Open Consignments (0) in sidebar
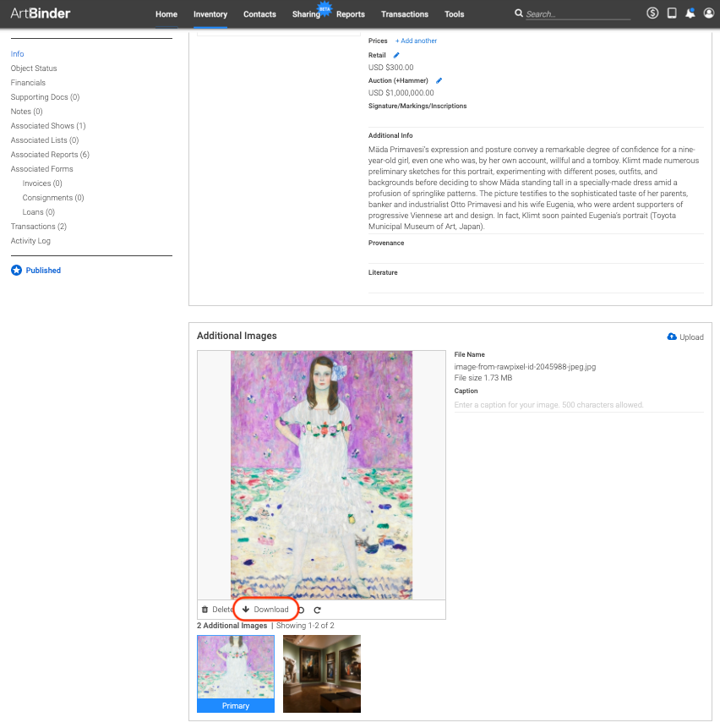720x728 pixels. (53, 198)
